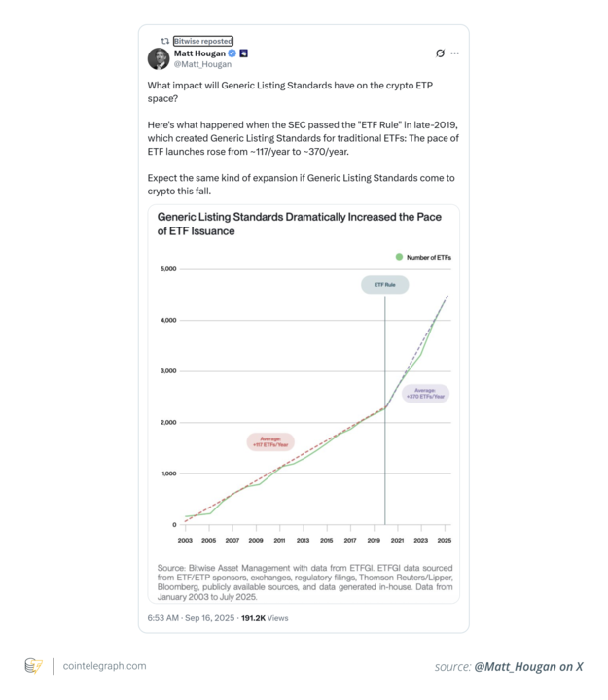The height and width of the screenshot is (700, 608).
Task: Open the @Matt_Hougan handle under name
Action: (x=202, y=64)
